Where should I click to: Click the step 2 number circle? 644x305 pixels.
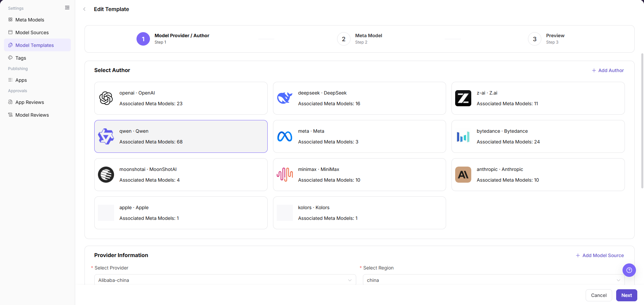pos(344,39)
